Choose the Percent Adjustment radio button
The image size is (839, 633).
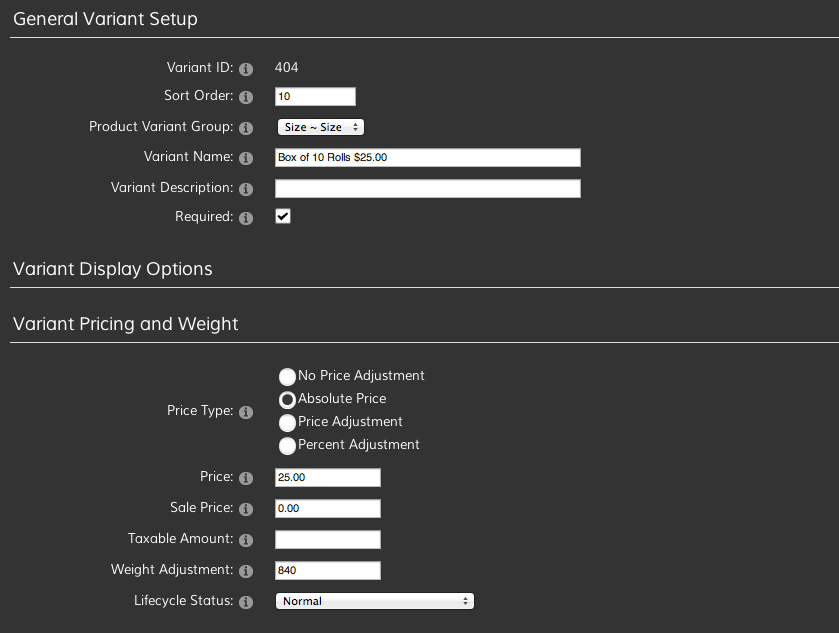[287, 446]
